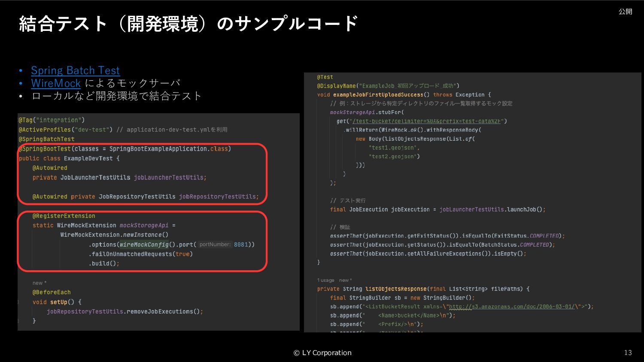Click the @Test annotation in right code
Viewport: 644px width, 362px height.
pyautogui.click(x=325, y=77)
